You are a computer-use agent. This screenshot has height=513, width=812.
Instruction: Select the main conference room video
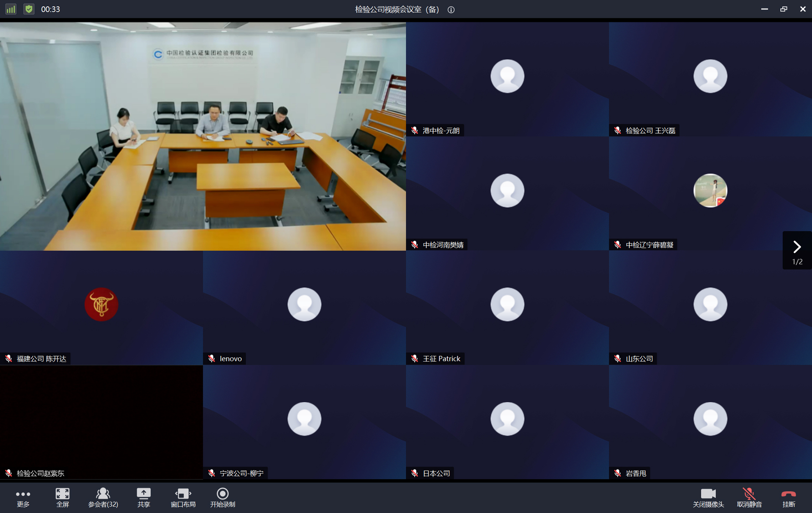203,136
